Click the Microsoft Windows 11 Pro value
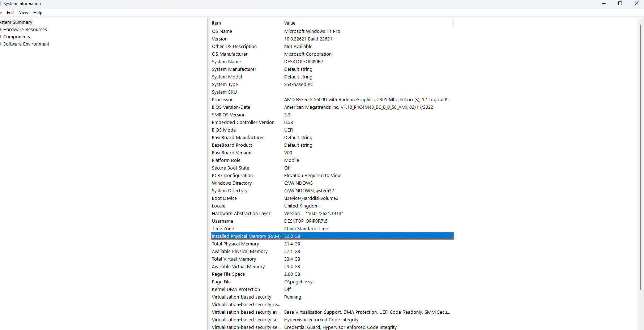Viewport: 644px width, 330px height. pyautogui.click(x=312, y=31)
